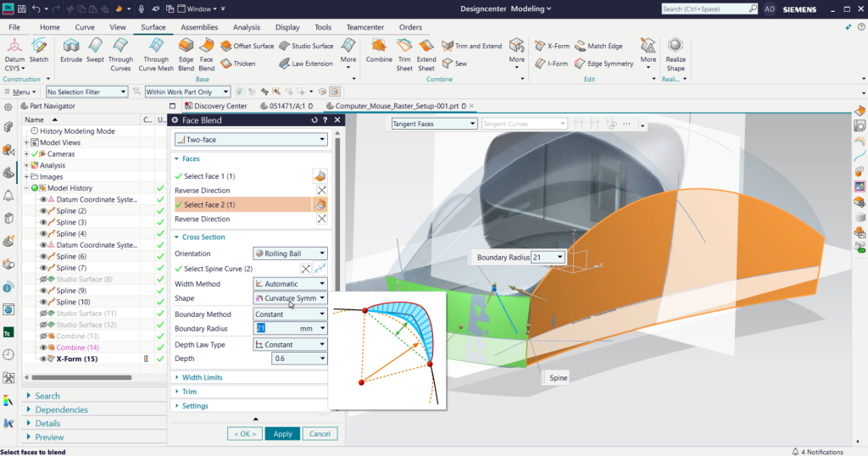868x456 pixels.
Task: Open the Menu button
Action: click(x=20, y=92)
